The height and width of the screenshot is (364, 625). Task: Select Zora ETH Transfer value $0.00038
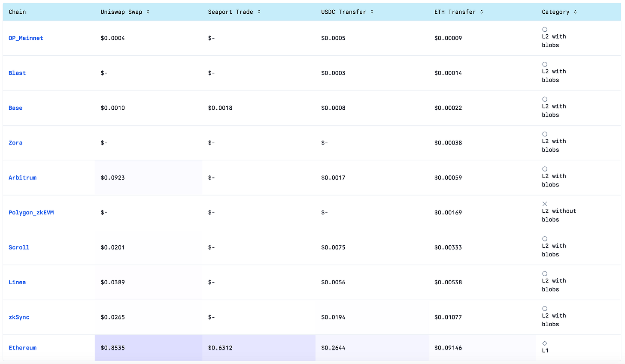click(448, 143)
